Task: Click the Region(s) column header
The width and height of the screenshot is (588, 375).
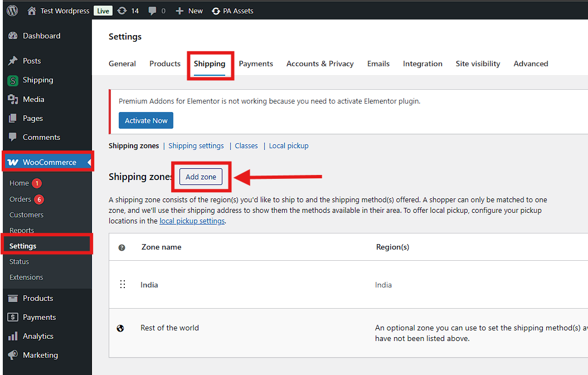Action: click(392, 247)
